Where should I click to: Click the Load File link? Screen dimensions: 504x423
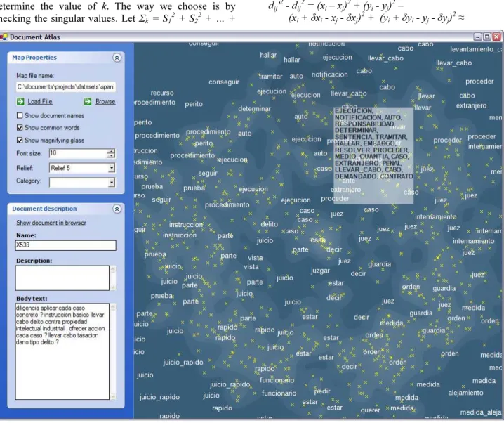pos(39,102)
